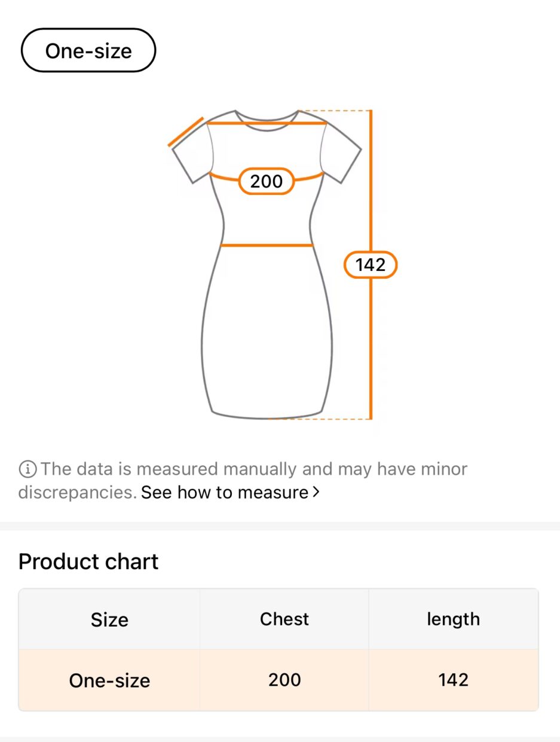
Task: Click the Chest value 200 in the table
Action: tap(284, 680)
